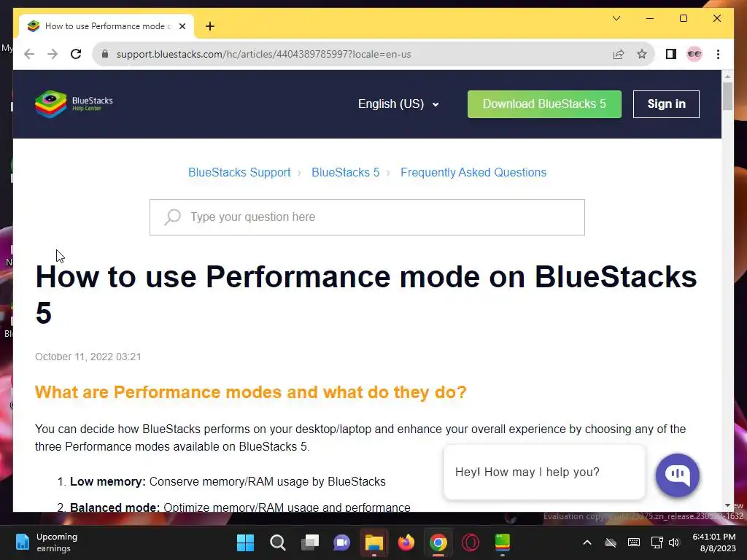The height and width of the screenshot is (560, 747).
Task: Show hidden system tray icons
Action: tap(587, 542)
